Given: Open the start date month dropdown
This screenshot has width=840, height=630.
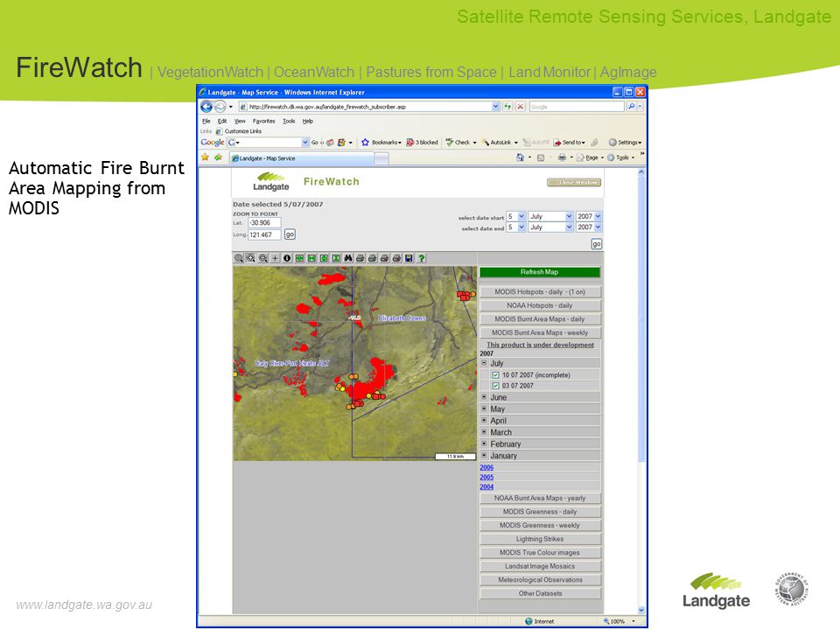Looking at the screenshot, I should click(x=550, y=216).
